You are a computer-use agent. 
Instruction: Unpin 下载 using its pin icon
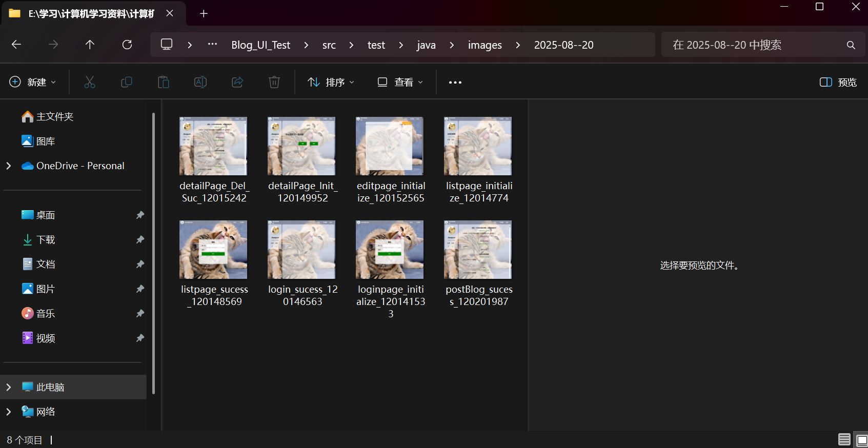coord(140,240)
